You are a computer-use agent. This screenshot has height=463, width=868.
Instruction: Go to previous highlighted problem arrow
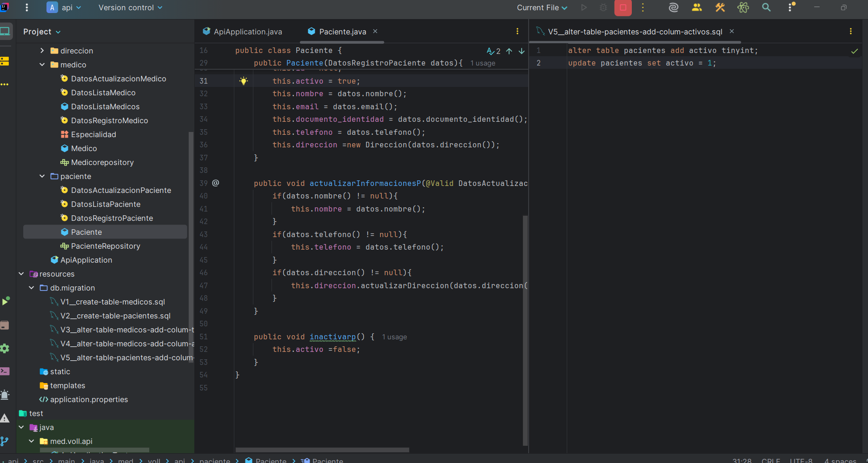[509, 51]
